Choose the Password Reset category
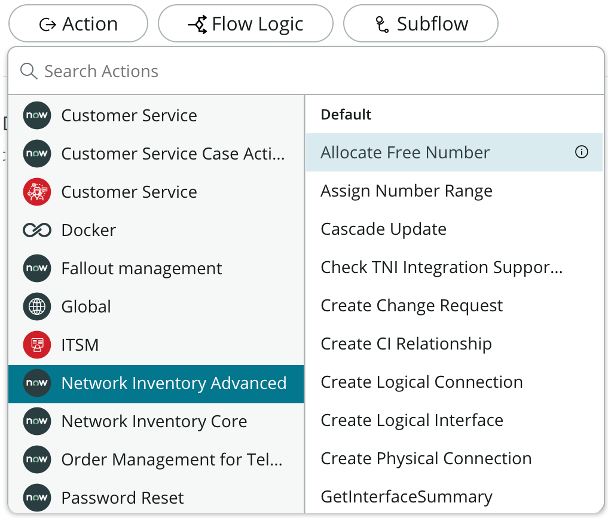This screenshot has height=520, width=612. click(156, 497)
